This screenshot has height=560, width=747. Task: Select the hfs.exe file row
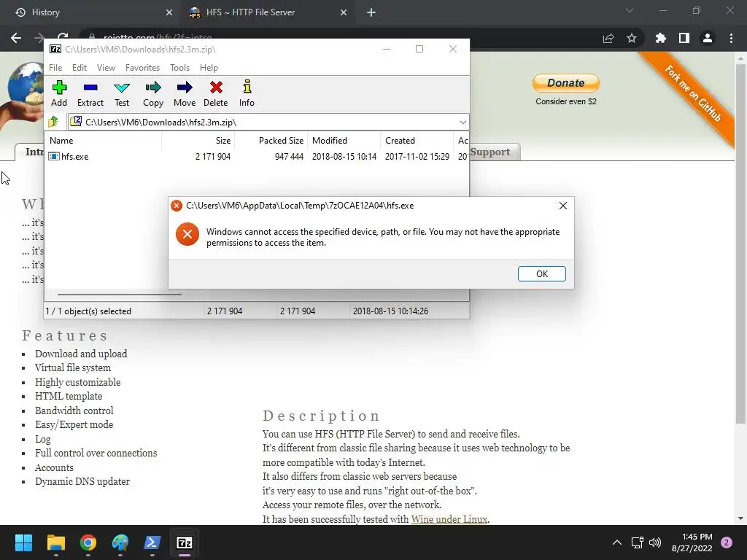256,156
